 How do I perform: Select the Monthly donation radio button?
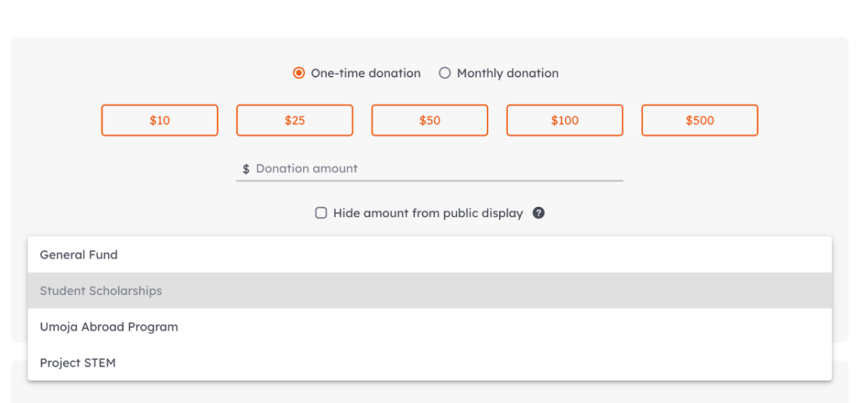445,73
